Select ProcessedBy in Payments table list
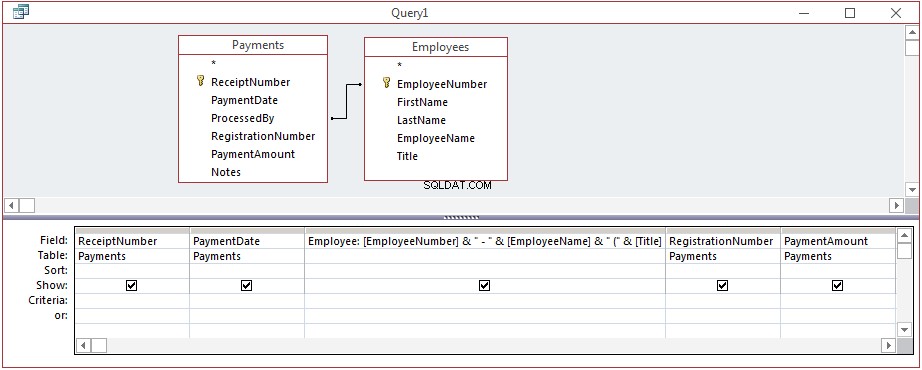922x370 pixels. 242,118
